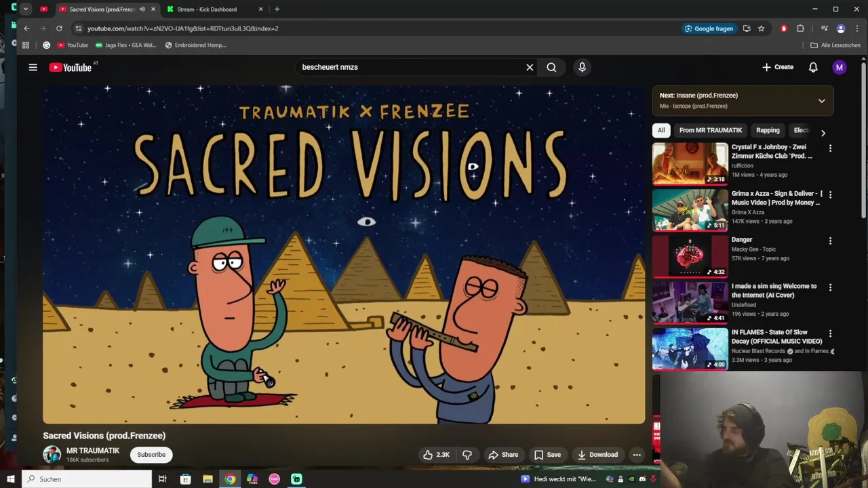Image resolution: width=868 pixels, height=488 pixels.
Task: Show more filter chips with right arrow
Action: [x=823, y=133]
